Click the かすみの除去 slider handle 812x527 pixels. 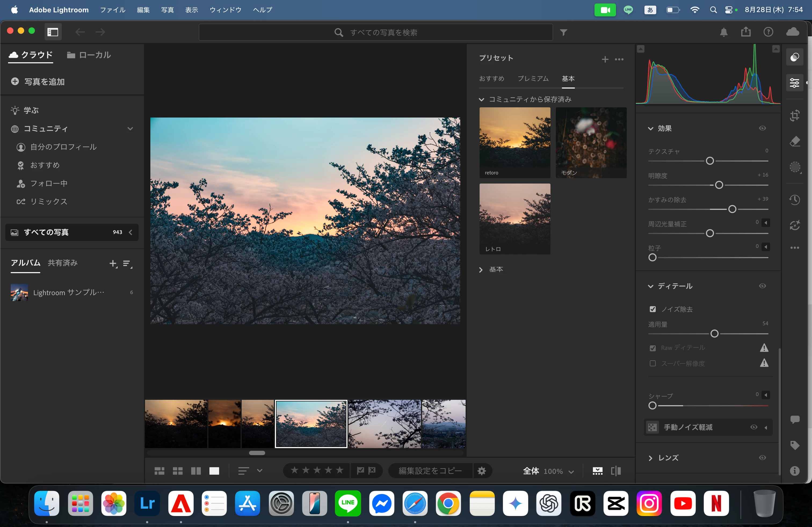coord(732,209)
